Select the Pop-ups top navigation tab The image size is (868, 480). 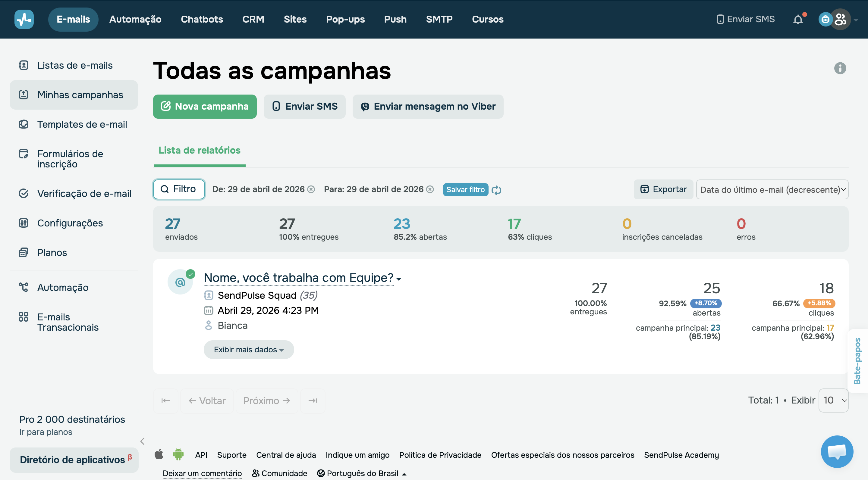345,20
